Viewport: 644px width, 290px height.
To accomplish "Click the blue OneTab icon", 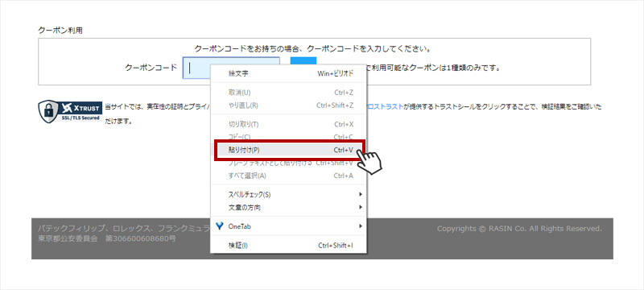I will 220,226.
